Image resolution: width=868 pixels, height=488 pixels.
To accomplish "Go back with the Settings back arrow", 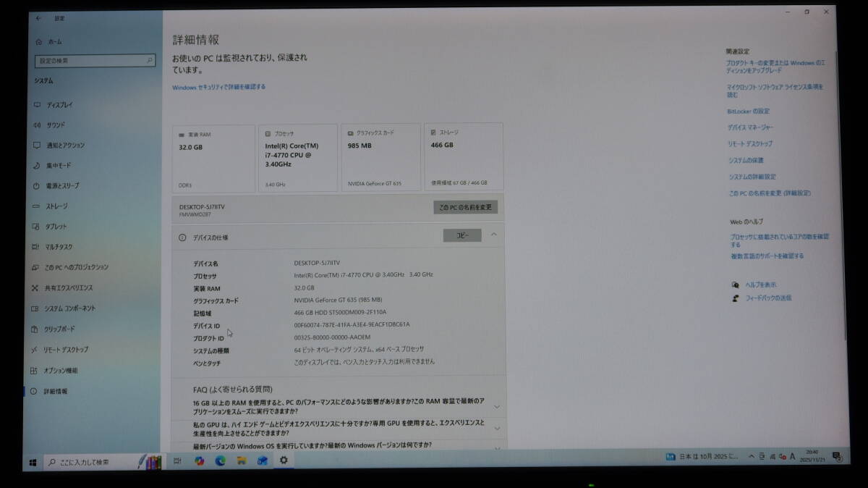I will (x=38, y=18).
